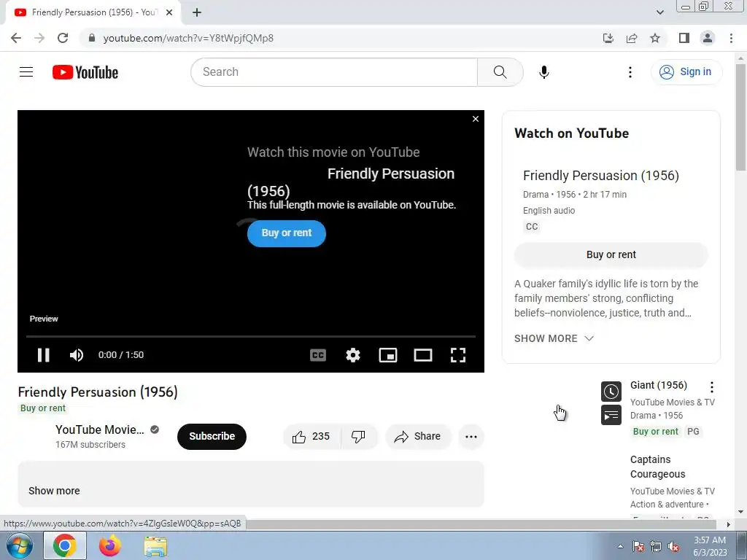Enable miniplayer mode
747x560 pixels.
click(x=388, y=355)
